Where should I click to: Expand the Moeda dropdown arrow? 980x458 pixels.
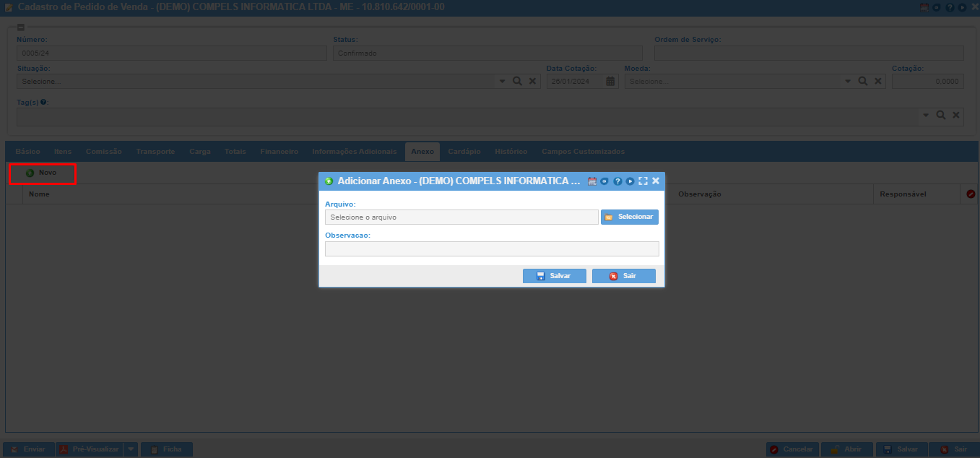[x=848, y=82]
